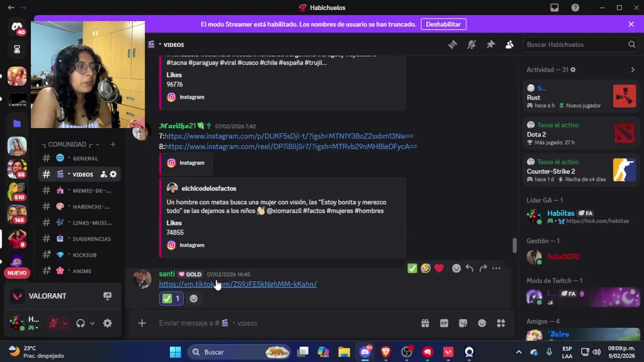Open the apps launcher icon
This screenshot has height=362, width=644.
click(501, 323)
